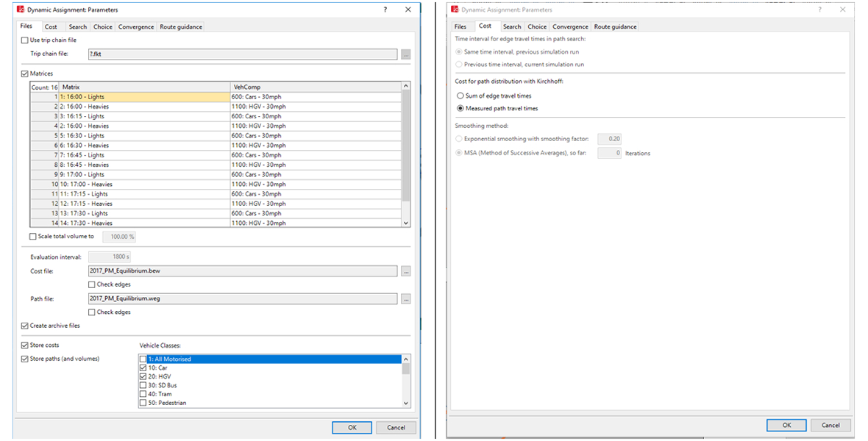The width and height of the screenshot is (868, 441).
Task: Select Sum of edge travel times option
Action: click(x=460, y=96)
